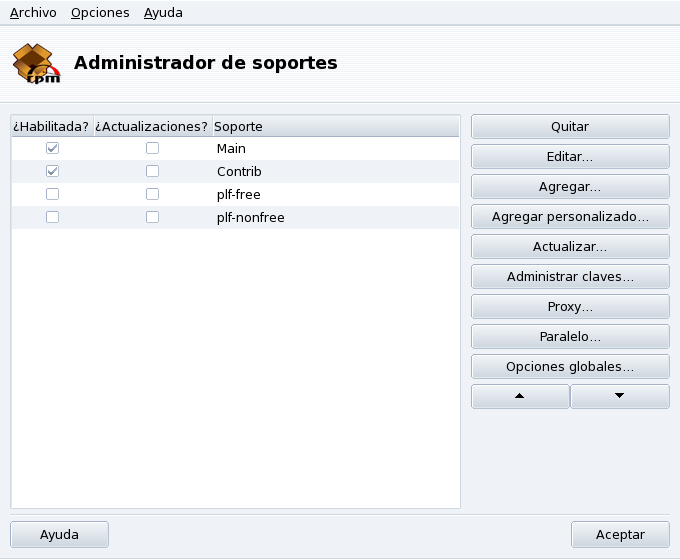Open the Agregar personalizado... dialog
This screenshot has width=680, height=560.
pyautogui.click(x=569, y=217)
